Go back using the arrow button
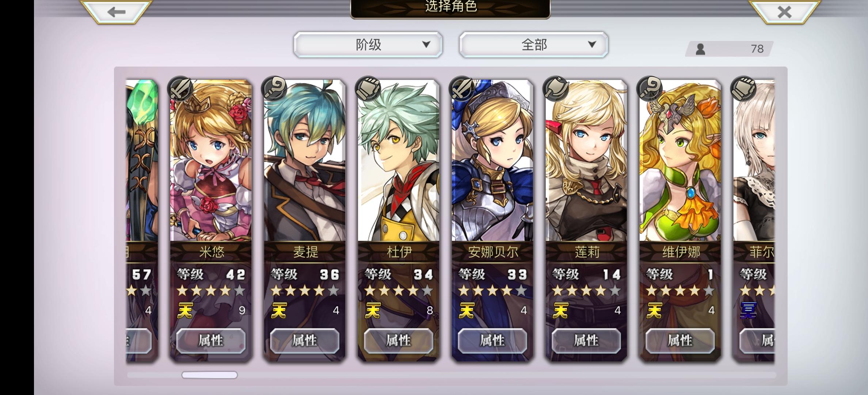 point(116,12)
